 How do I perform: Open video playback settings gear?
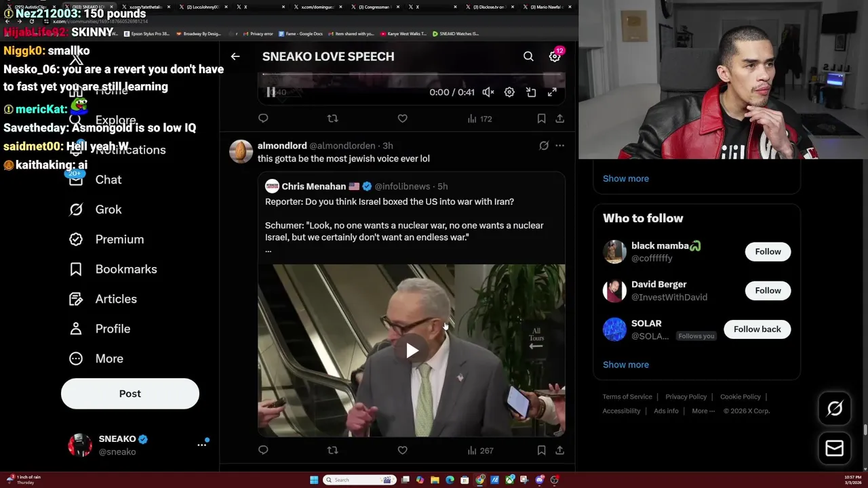509,92
